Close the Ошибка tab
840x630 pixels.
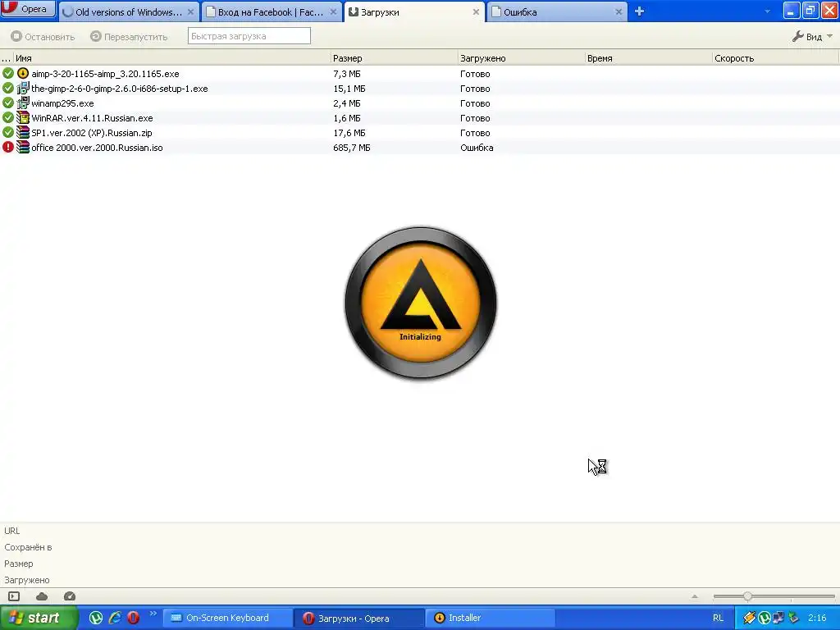[x=619, y=11]
